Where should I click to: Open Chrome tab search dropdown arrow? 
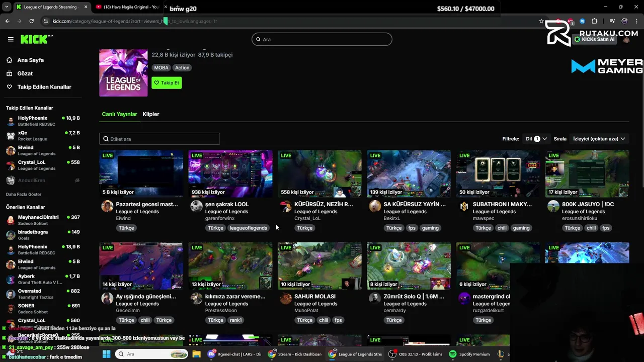pyautogui.click(x=6, y=7)
